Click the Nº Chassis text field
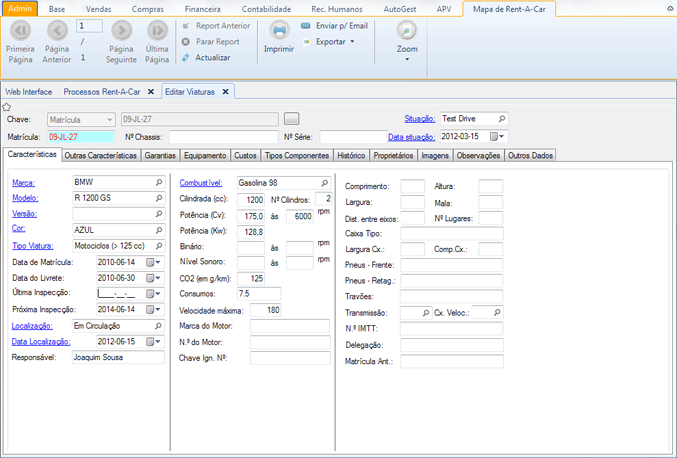 coord(222,137)
